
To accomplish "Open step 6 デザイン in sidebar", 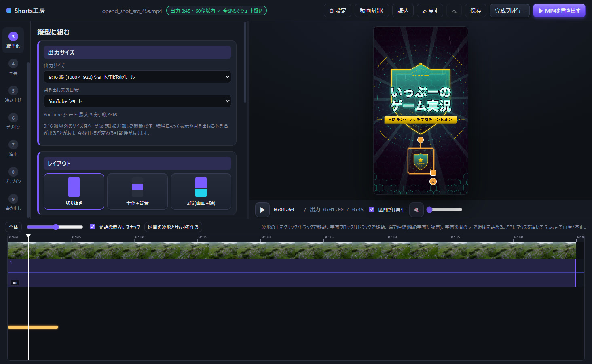I will (13, 122).
